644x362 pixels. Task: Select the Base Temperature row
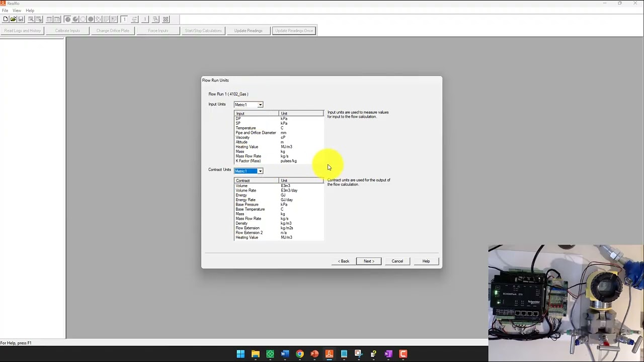(279, 209)
